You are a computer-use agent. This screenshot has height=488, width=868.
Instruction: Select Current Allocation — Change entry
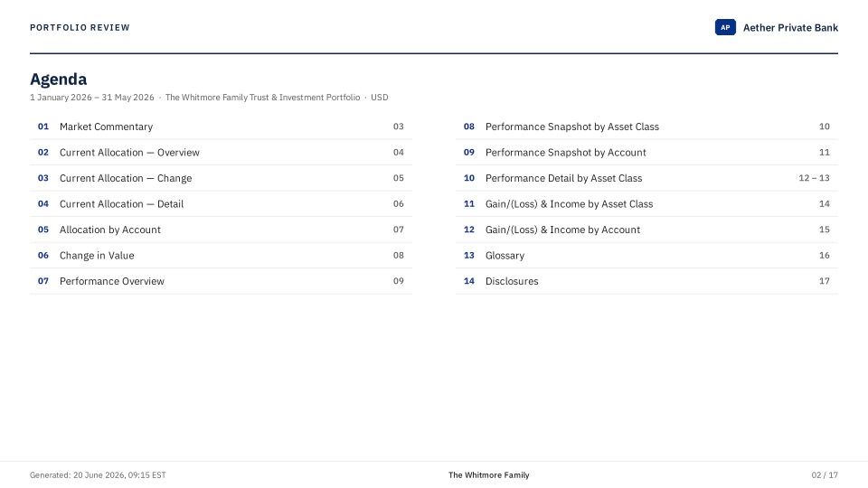221,178
